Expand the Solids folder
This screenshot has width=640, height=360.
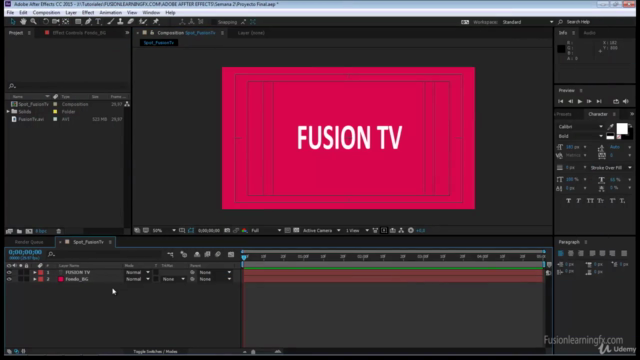coord(8,111)
